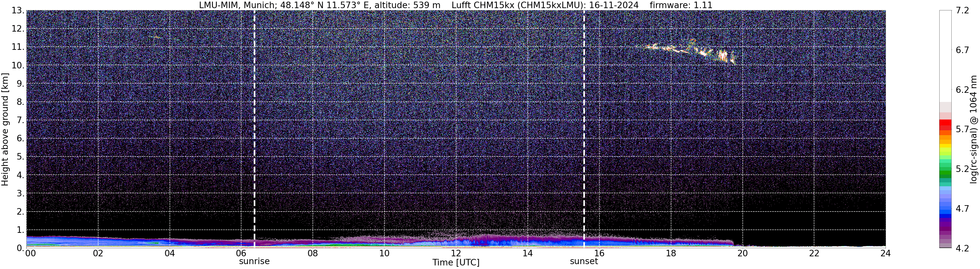This screenshot has width=980, height=269.
Task: Click the 'firmware: 1.11' text
Action: coord(681,5)
